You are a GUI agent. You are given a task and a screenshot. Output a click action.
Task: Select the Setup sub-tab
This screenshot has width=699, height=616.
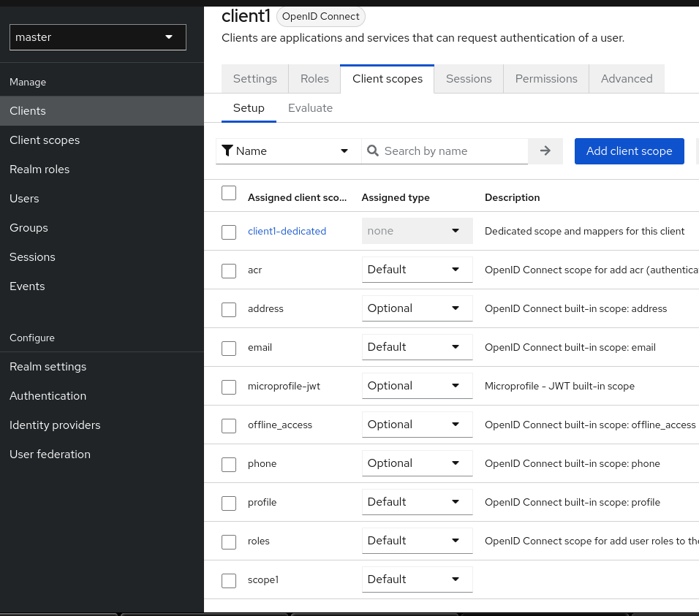(249, 108)
